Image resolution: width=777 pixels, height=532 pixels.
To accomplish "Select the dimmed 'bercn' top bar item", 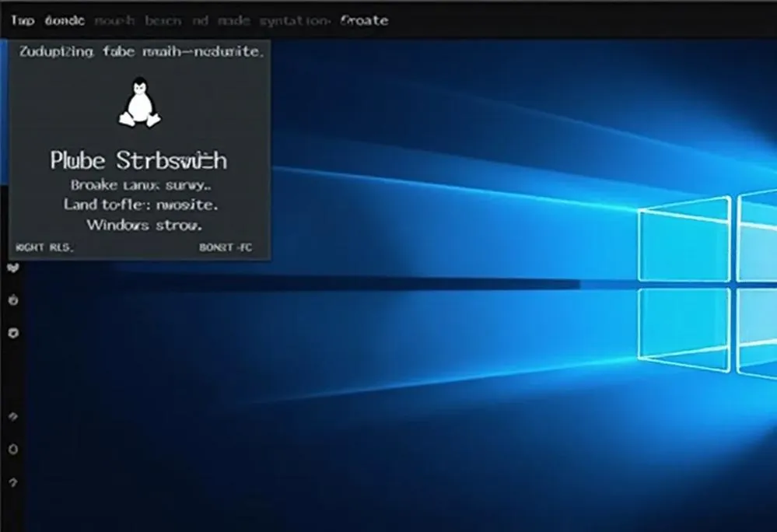I will pos(163,21).
